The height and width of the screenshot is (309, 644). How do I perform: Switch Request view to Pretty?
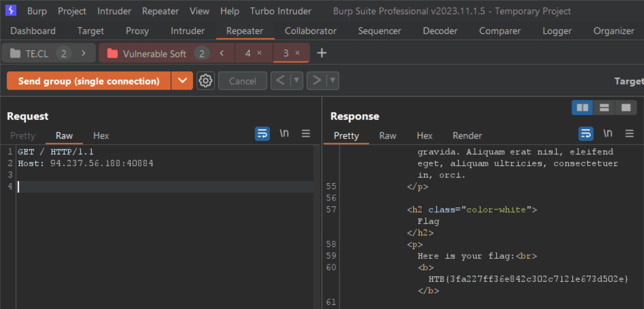pyautogui.click(x=23, y=135)
